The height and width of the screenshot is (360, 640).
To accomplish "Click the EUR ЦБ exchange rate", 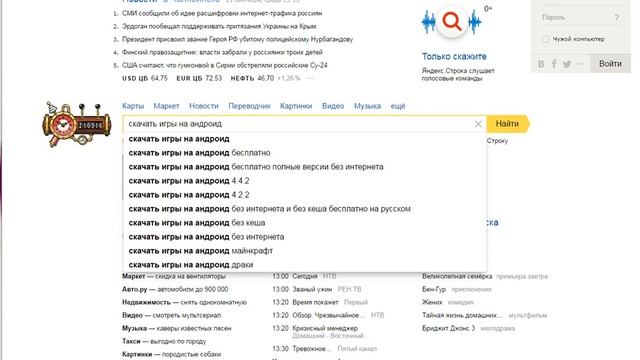I will (x=199, y=78).
